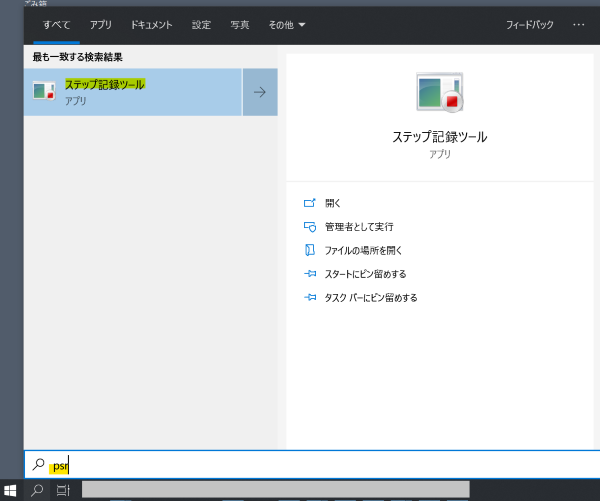Open the 設定 tab

[x=201, y=25]
